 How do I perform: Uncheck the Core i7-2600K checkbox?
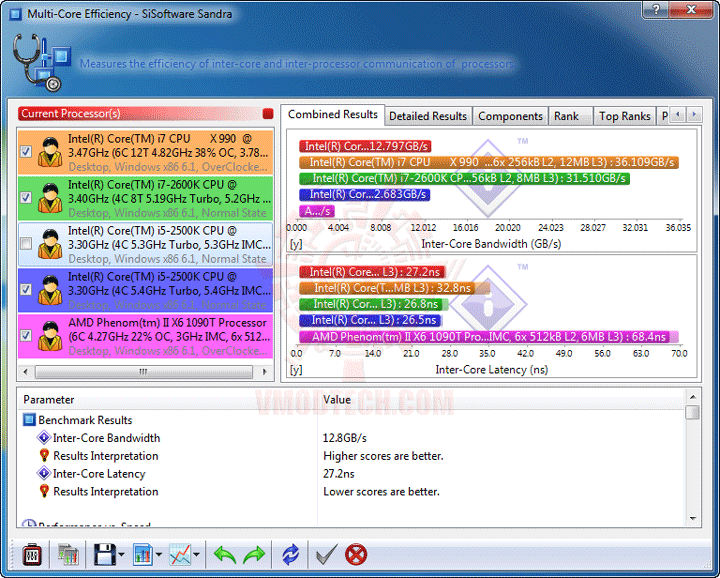(x=26, y=197)
